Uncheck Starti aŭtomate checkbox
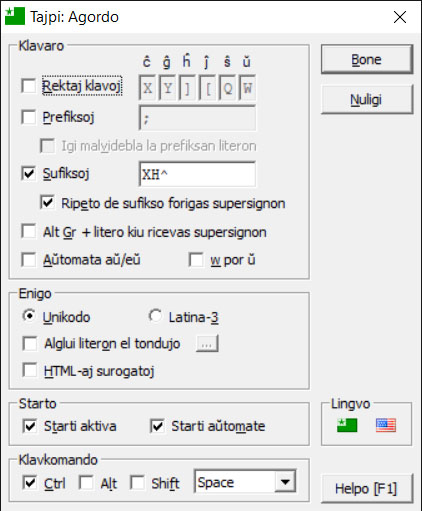422x511 pixels. point(157,426)
